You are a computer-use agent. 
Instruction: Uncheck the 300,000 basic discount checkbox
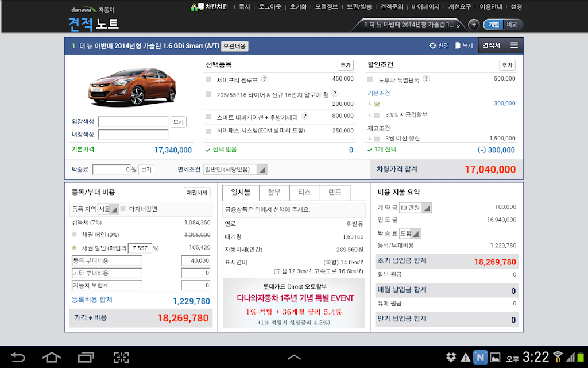[x=377, y=104]
